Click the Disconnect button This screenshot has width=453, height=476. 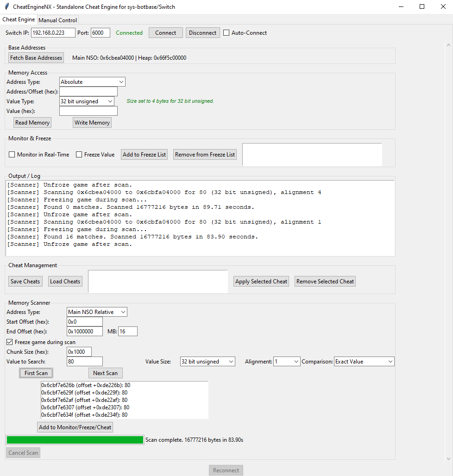click(202, 33)
